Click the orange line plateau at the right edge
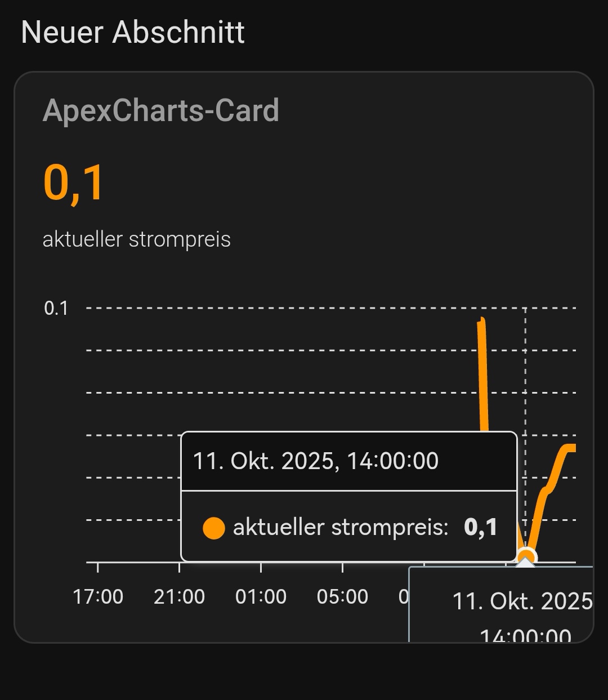The height and width of the screenshot is (700, 608). 569,448
